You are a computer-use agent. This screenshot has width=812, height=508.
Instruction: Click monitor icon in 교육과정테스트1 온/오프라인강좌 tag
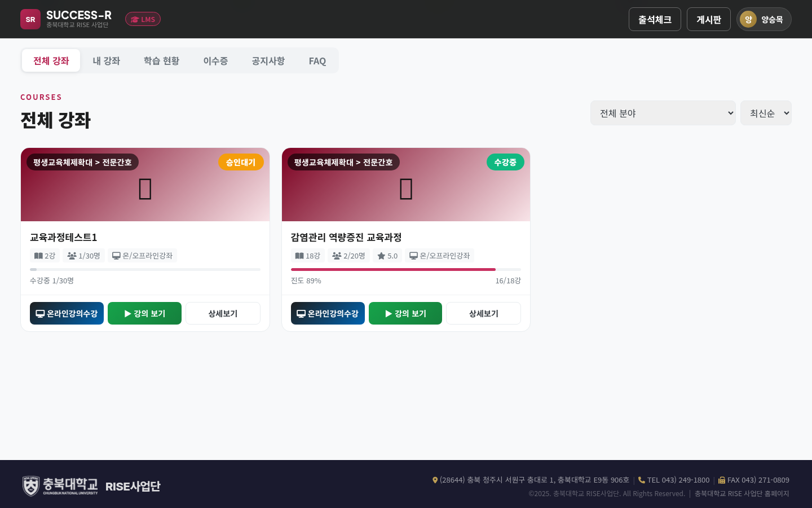coord(116,256)
